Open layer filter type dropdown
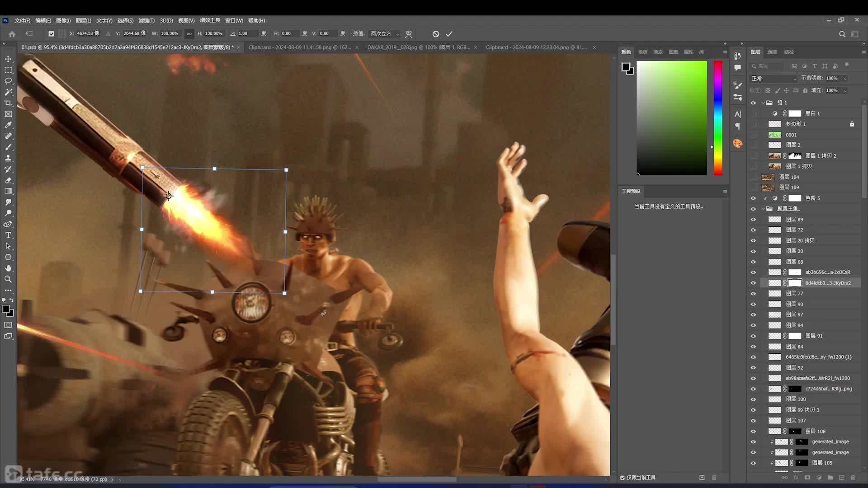This screenshot has height=488, width=868. point(767,66)
